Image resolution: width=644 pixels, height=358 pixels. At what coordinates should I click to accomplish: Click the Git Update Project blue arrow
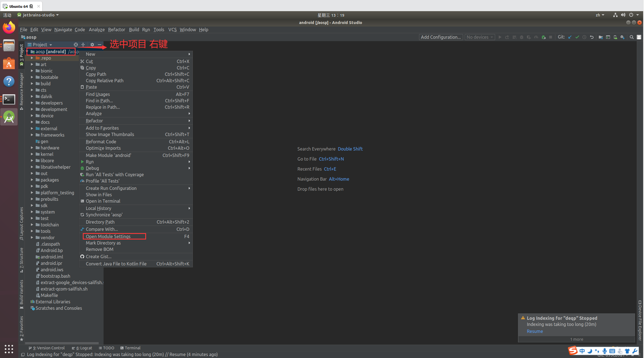coord(570,37)
